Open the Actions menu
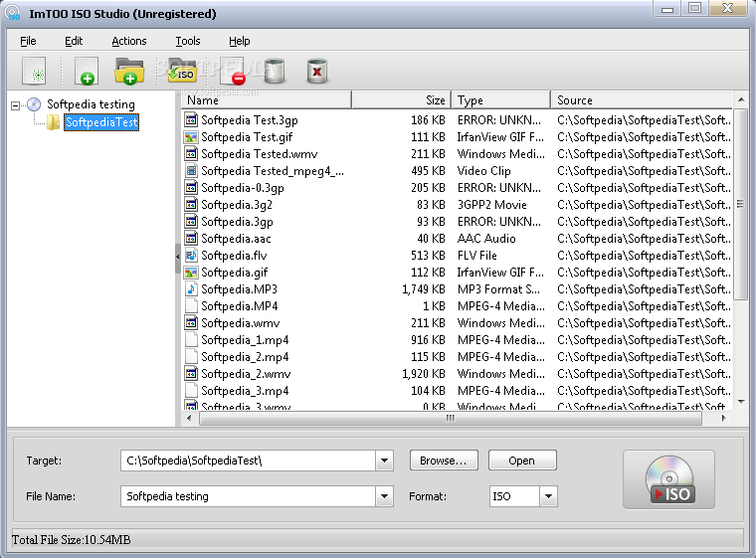The image size is (756, 558). pos(128,41)
